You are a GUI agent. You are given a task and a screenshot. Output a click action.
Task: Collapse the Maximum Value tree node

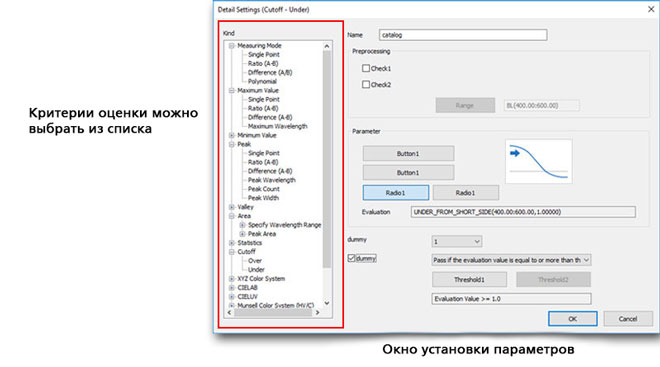coord(232,90)
